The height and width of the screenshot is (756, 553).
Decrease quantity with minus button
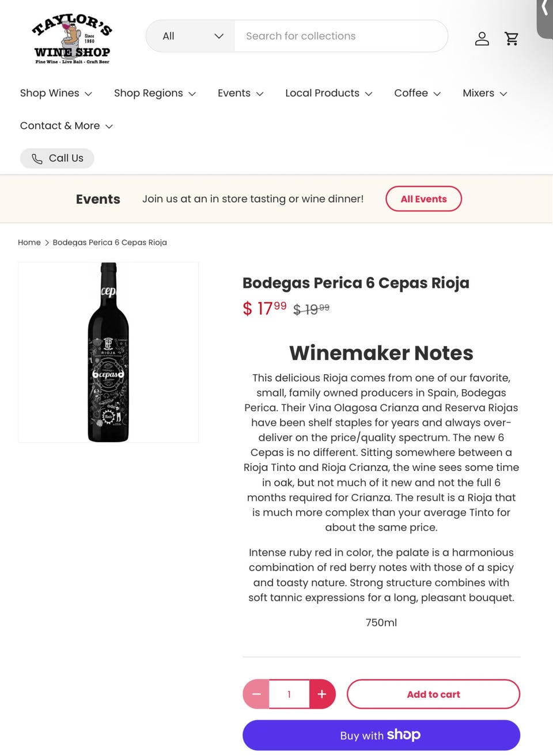pyautogui.click(x=256, y=694)
